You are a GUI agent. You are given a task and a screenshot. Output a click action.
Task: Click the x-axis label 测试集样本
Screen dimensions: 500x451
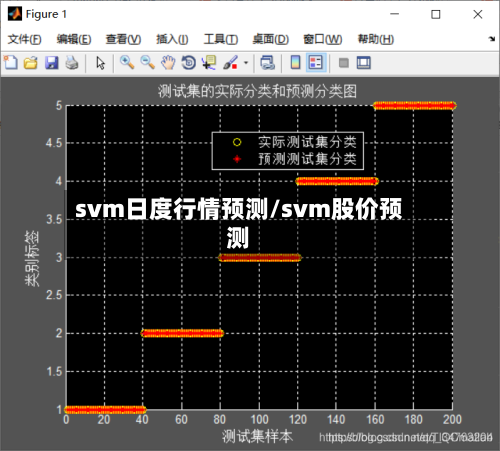pos(257,436)
